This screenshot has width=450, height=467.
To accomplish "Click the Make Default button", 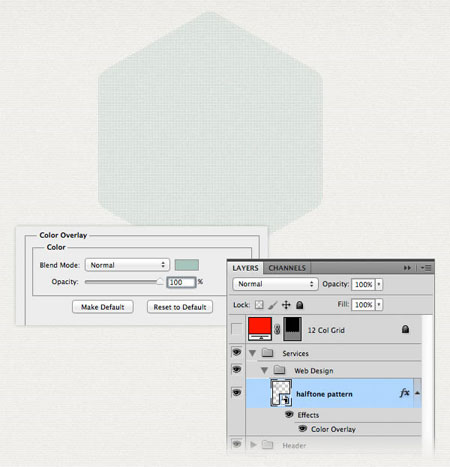I will click(x=103, y=307).
